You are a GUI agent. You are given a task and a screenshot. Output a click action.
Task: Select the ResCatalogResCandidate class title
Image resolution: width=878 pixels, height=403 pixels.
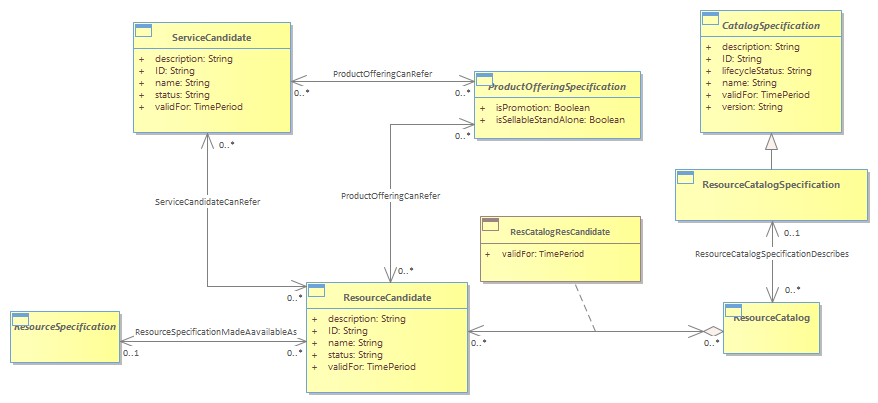point(560,231)
